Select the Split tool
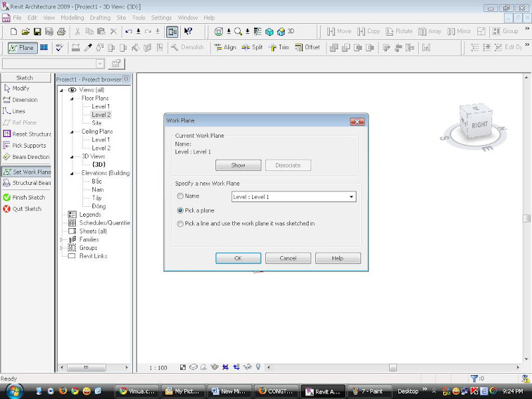The height and width of the screenshot is (399, 532). (x=252, y=47)
